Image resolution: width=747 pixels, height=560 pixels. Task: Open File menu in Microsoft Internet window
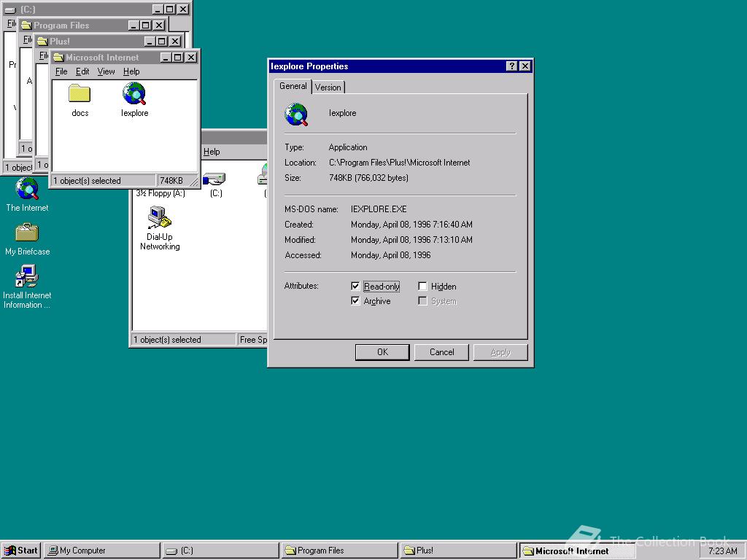[61, 71]
